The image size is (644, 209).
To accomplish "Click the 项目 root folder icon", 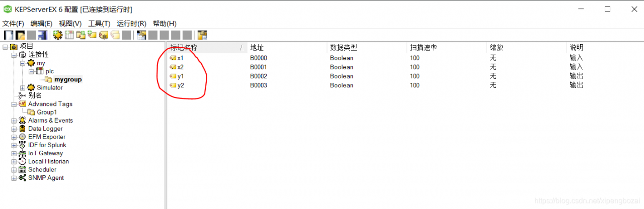I will 14,47.
